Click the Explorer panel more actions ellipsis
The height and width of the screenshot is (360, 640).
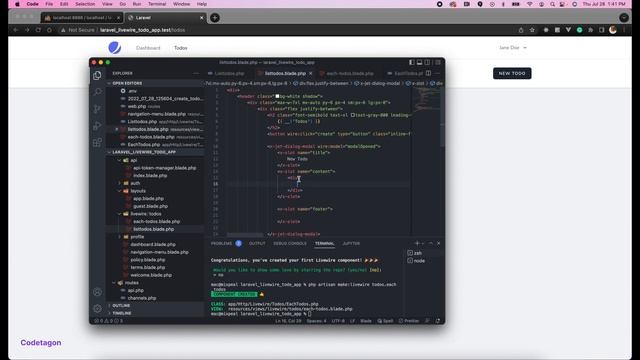click(196, 73)
